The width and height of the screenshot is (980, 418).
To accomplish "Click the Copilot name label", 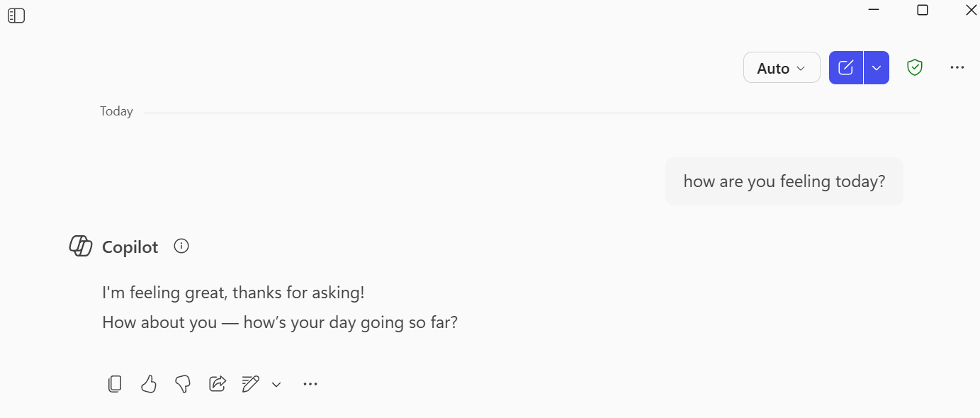I will click(130, 247).
